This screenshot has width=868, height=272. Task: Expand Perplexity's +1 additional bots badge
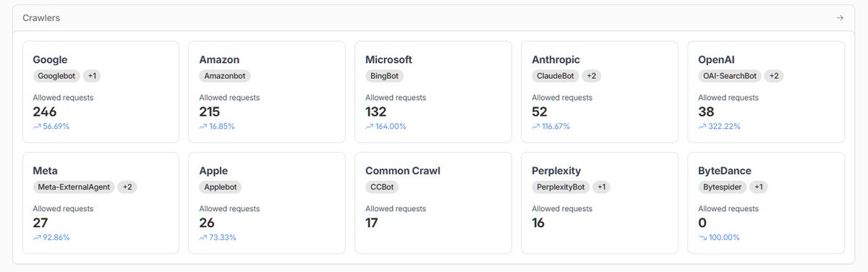pos(602,187)
